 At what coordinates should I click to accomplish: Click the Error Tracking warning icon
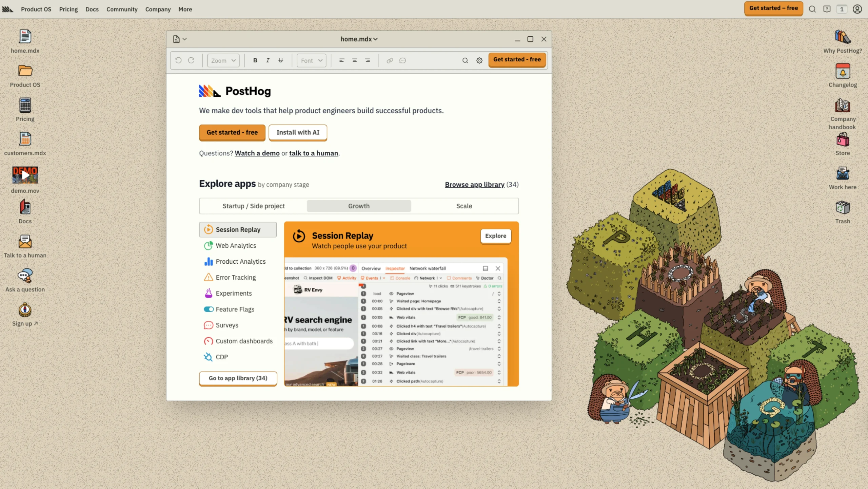[x=208, y=277]
